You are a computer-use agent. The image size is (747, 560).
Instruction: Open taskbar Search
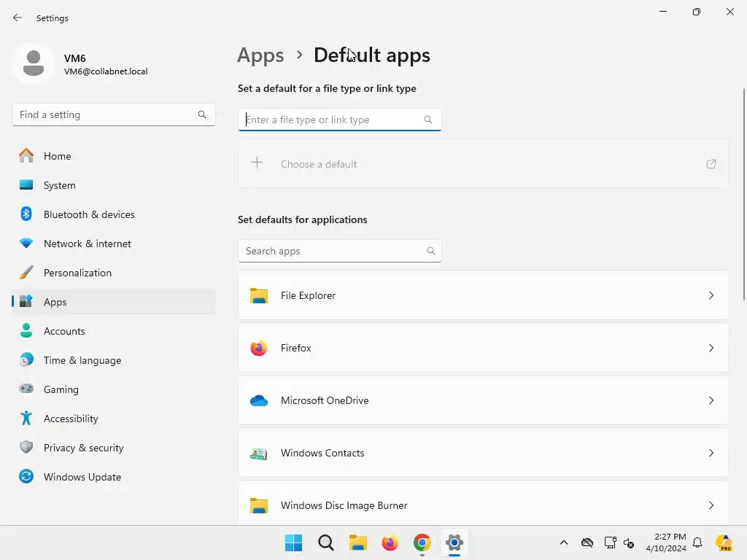326,542
